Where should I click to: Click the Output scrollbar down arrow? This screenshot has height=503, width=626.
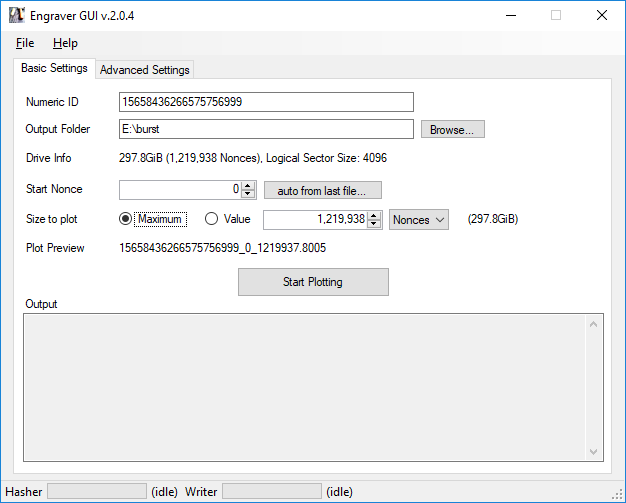[x=593, y=452]
